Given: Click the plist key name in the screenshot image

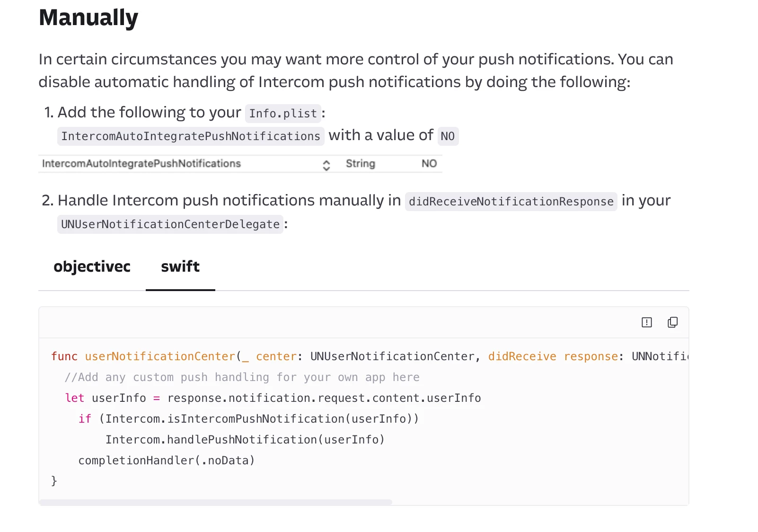Looking at the screenshot, I should pos(141,164).
